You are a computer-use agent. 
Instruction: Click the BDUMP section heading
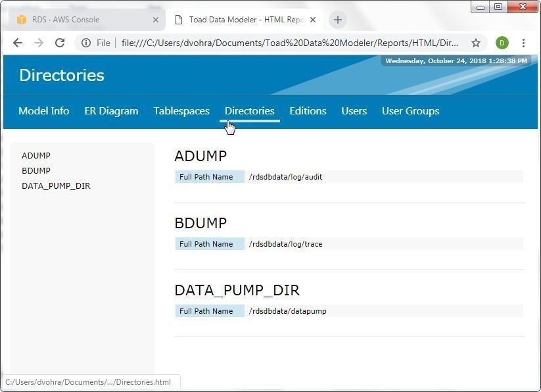point(200,223)
